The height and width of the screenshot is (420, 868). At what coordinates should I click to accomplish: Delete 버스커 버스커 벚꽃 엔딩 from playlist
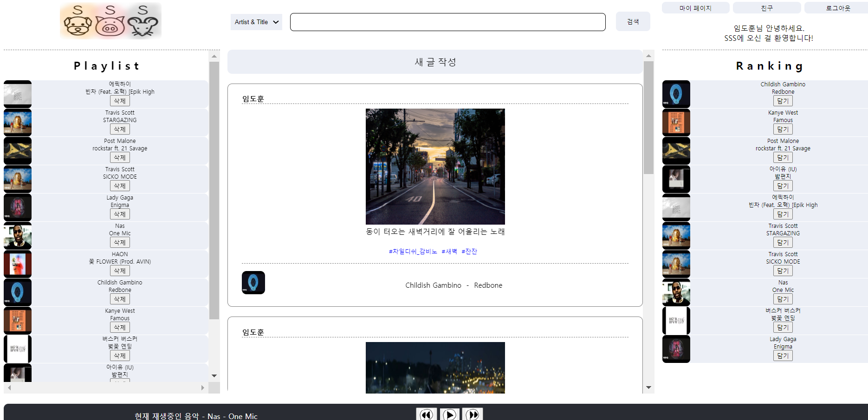tap(120, 355)
